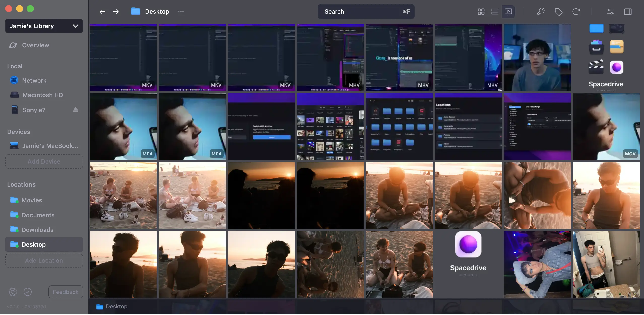Navigate back with left arrow
The height and width of the screenshot is (315, 644).
click(102, 12)
